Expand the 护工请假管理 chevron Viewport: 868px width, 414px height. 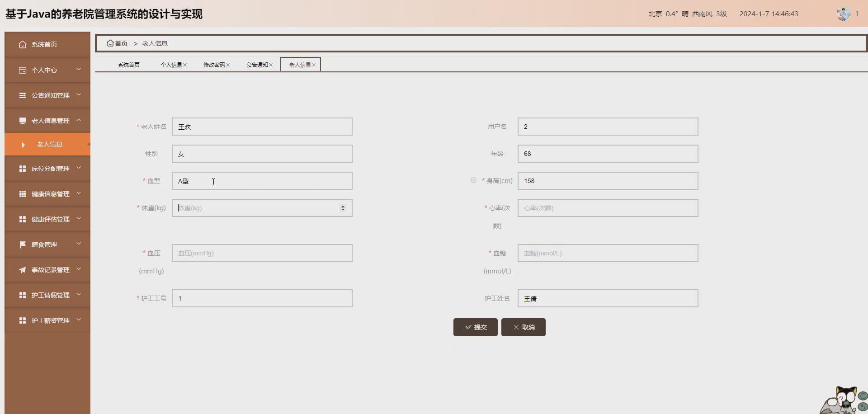click(x=79, y=294)
